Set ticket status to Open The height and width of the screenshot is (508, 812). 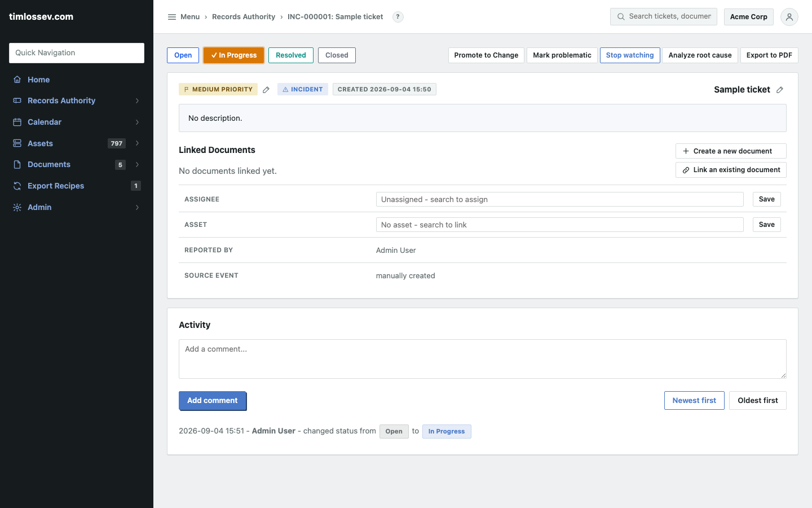(183, 55)
